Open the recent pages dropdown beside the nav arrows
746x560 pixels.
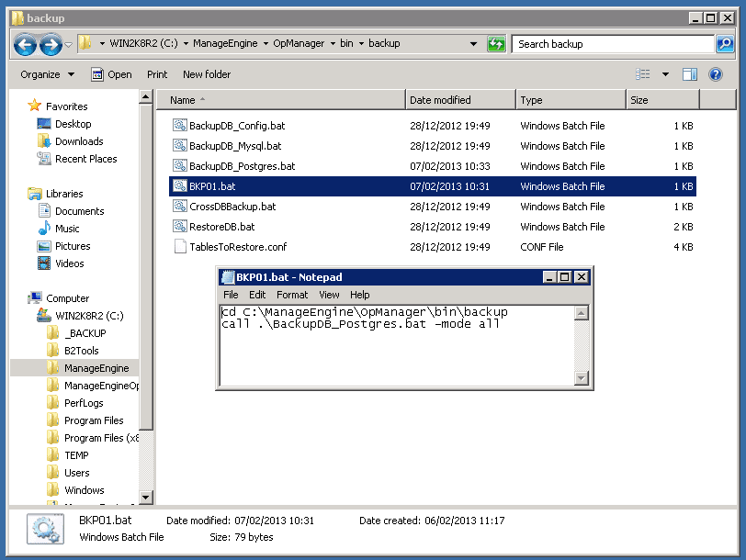pyautogui.click(x=69, y=45)
